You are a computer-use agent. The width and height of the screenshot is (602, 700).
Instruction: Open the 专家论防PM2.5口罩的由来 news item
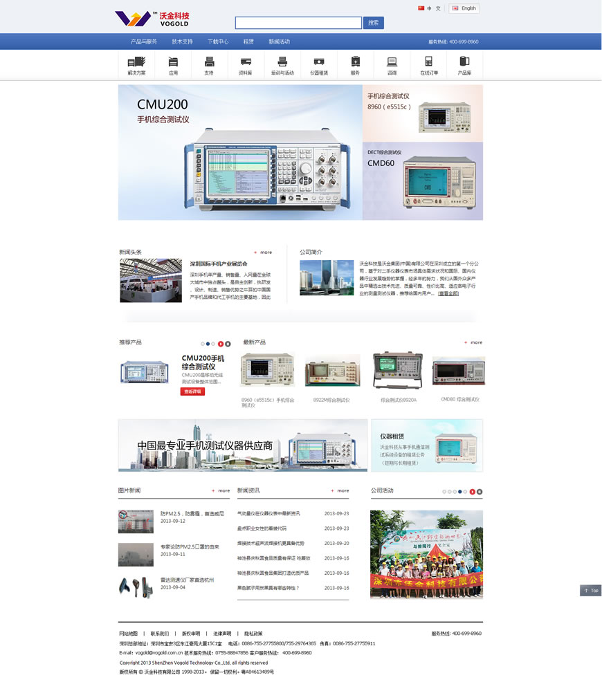tap(190, 547)
